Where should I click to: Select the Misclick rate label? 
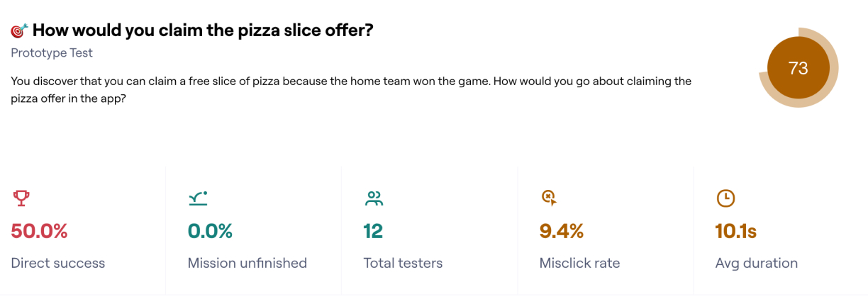[579, 263]
